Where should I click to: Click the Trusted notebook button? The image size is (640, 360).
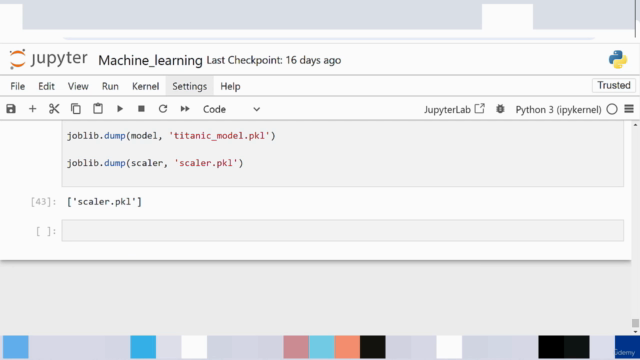(x=614, y=85)
